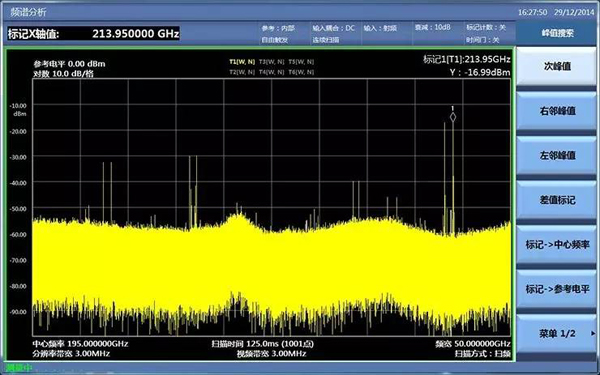This screenshot has height=375, width=600.
Task: Select the diamond marker 1 on the peak
Action: pyautogui.click(x=453, y=117)
